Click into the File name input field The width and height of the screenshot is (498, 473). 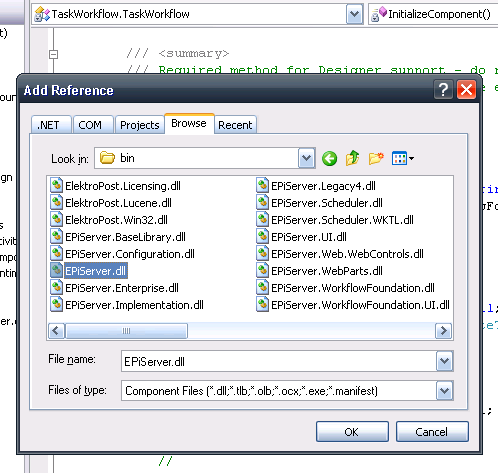(279, 361)
